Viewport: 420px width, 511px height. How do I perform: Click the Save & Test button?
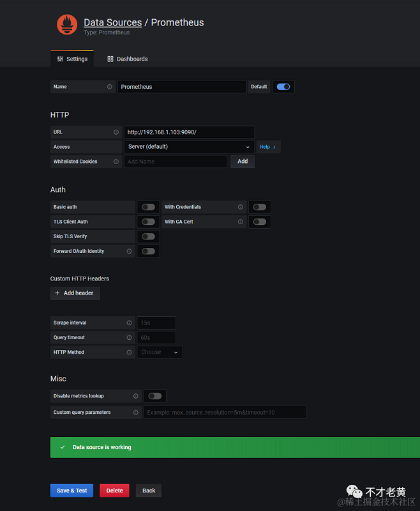coord(71,491)
